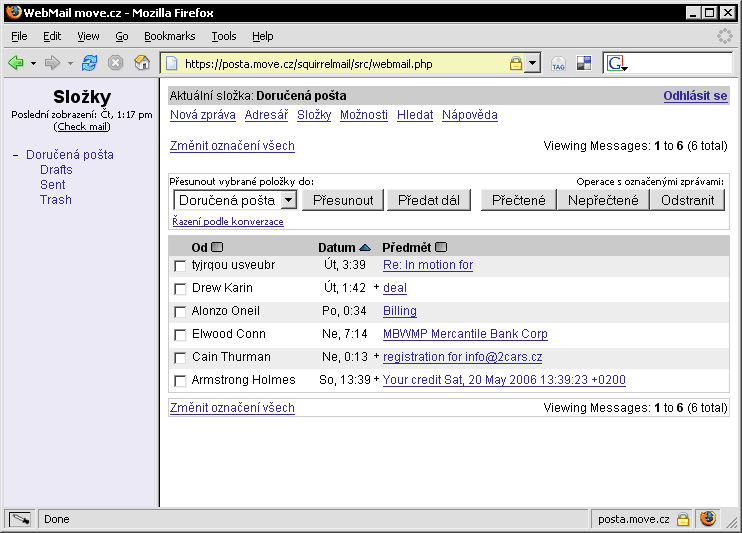742x533 pixels.
Task: Open the Bookmarks menu
Action: 169,36
